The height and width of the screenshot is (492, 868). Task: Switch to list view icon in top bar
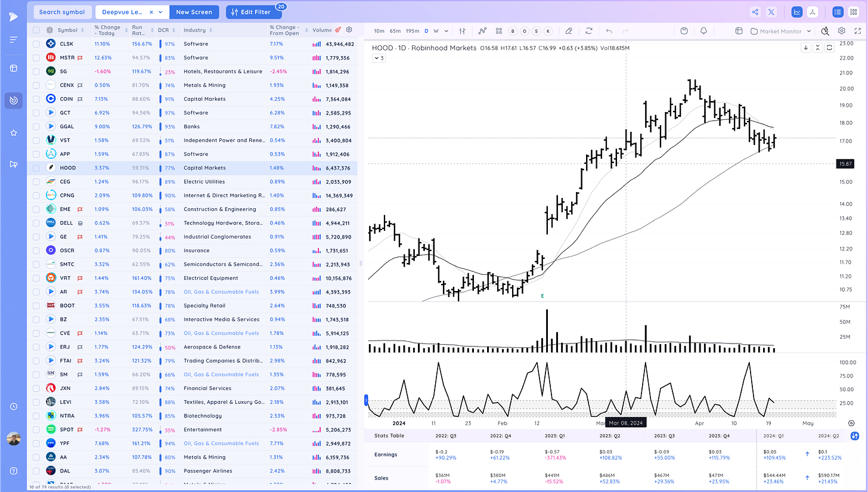(838, 12)
